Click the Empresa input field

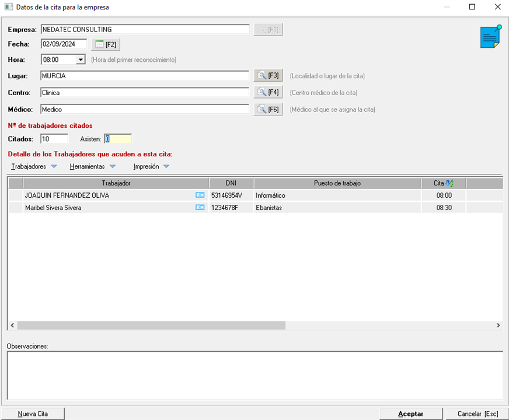click(145, 30)
